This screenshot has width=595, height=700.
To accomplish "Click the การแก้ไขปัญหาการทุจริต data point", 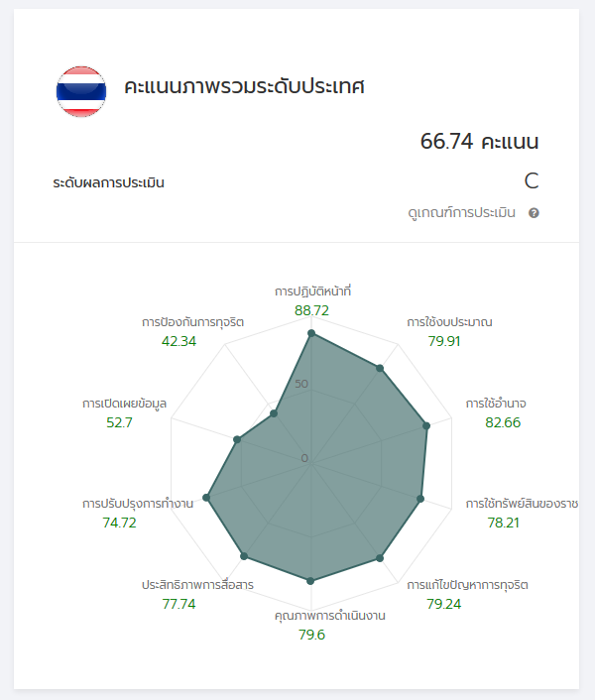I will 380,559.
